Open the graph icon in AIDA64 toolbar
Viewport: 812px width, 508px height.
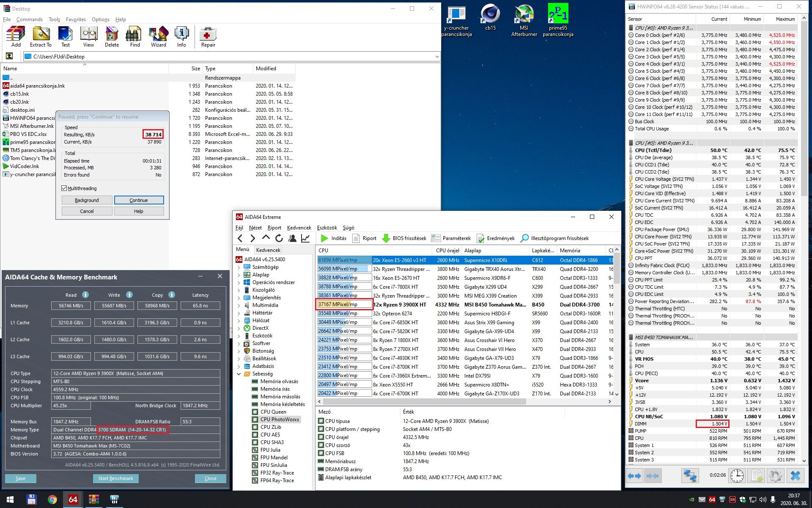305,238
